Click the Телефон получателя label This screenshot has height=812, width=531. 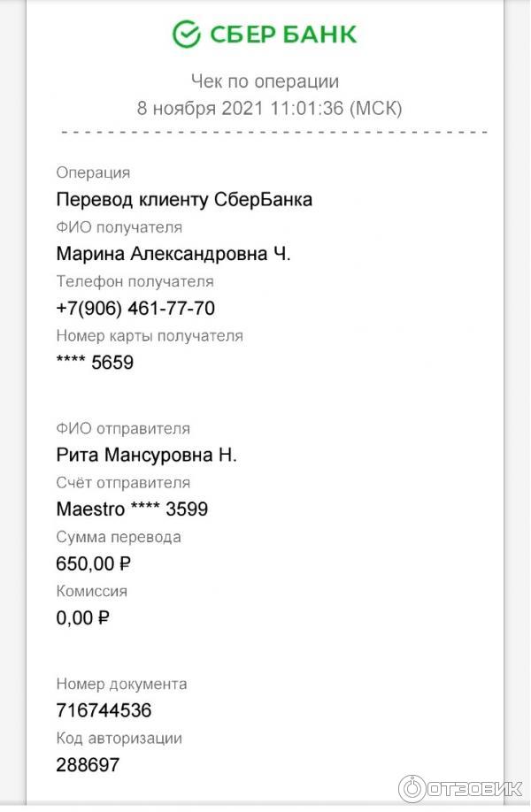[135, 281]
